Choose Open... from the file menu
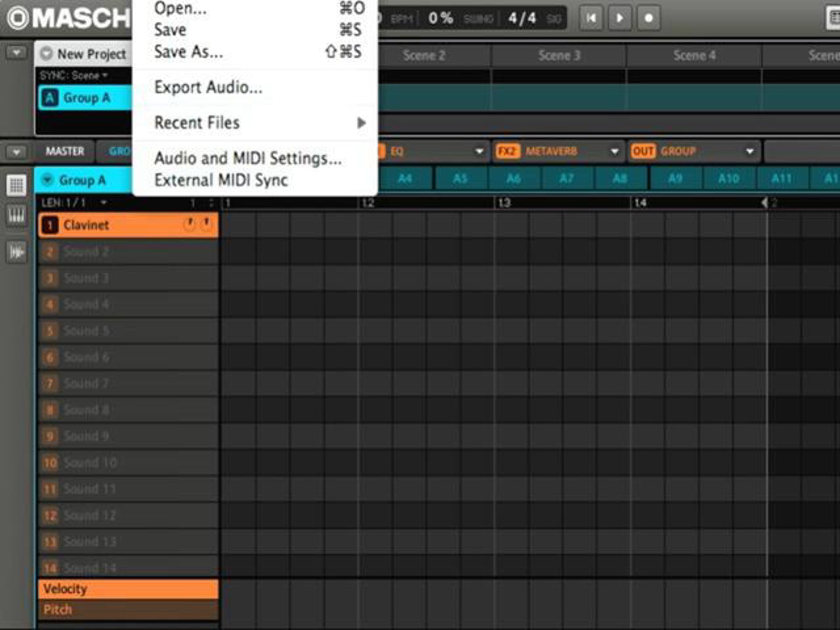Viewport: 840px width, 630px height. pos(255,8)
